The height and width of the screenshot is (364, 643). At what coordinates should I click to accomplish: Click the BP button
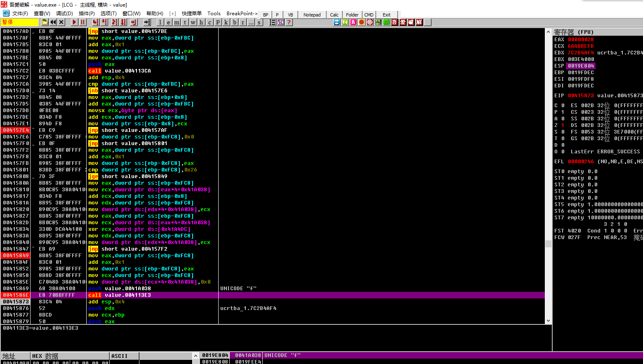tap(266, 14)
